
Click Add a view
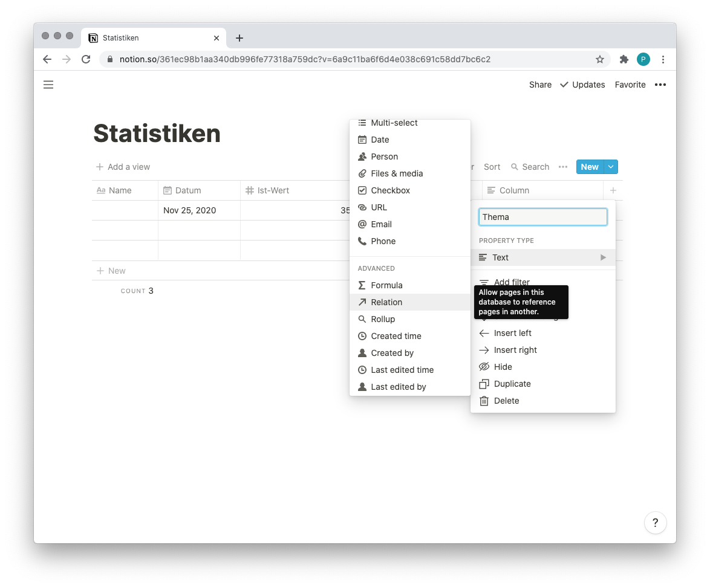(x=123, y=167)
